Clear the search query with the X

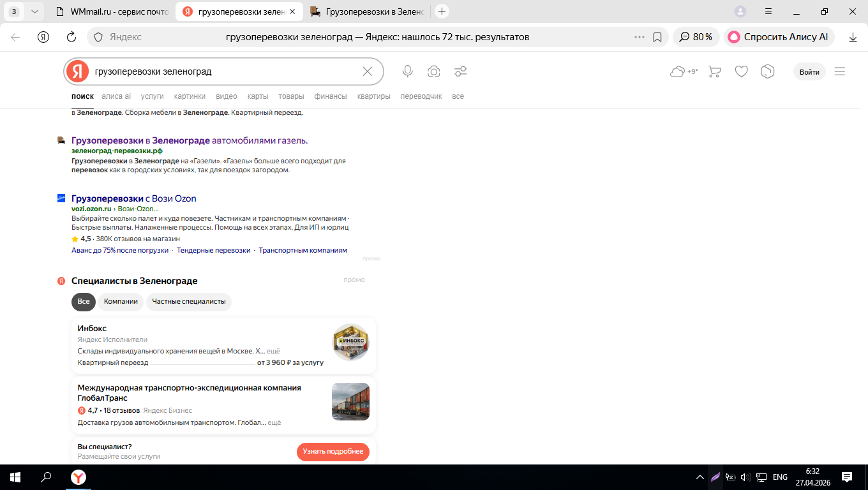point(367,71)
